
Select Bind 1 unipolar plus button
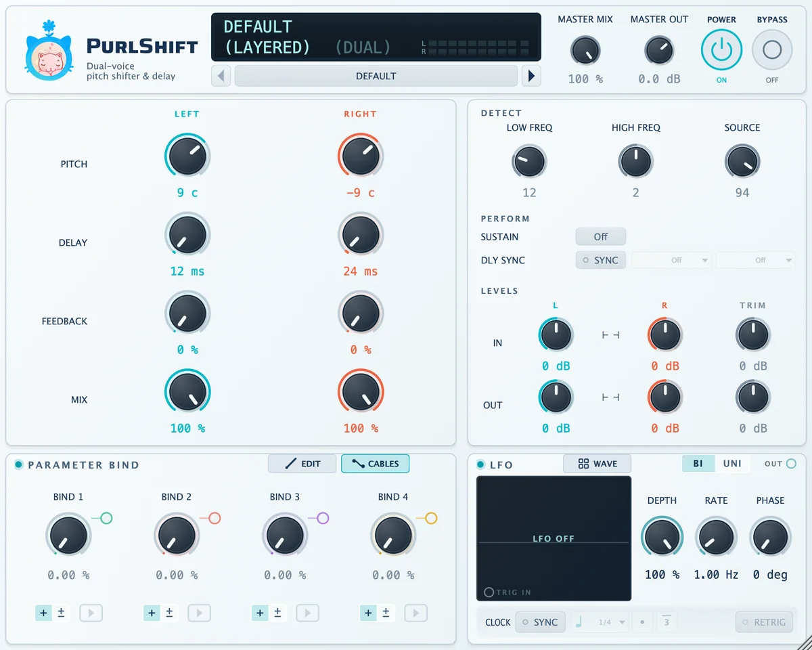click(x=43, y=613)
